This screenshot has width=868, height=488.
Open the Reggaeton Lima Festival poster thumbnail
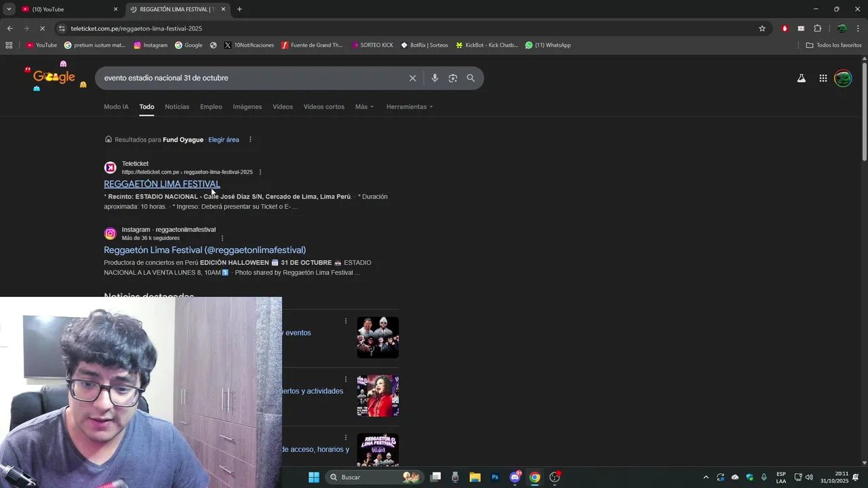tap(378, 450)
